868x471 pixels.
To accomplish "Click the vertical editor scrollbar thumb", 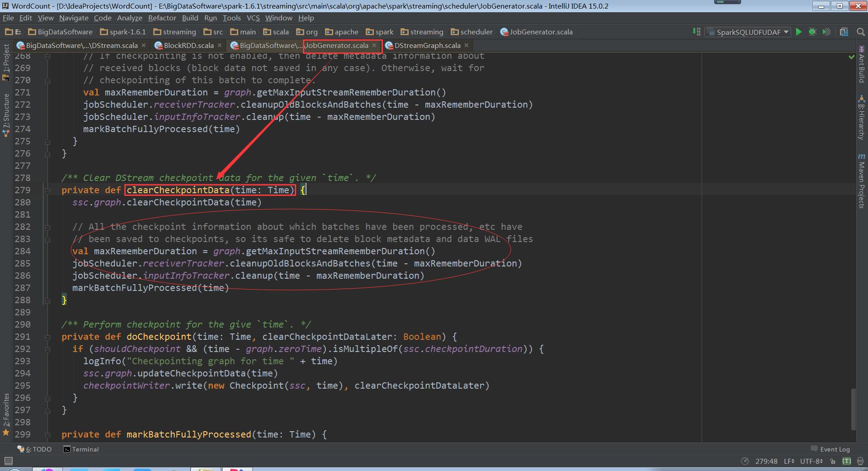I will (x=853, y=409).
